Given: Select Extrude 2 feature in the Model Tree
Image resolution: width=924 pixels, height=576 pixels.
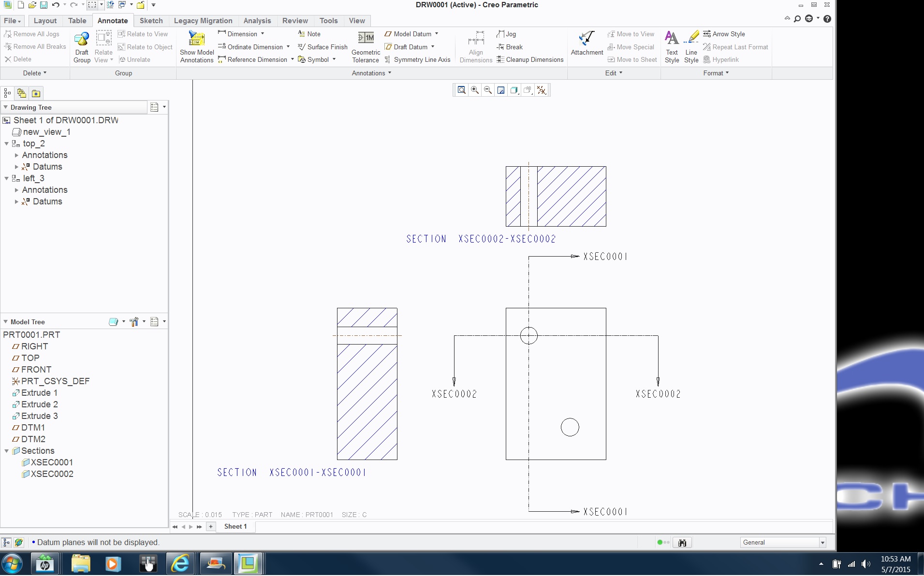Looking at the screenshot, I should click(35, 404).
